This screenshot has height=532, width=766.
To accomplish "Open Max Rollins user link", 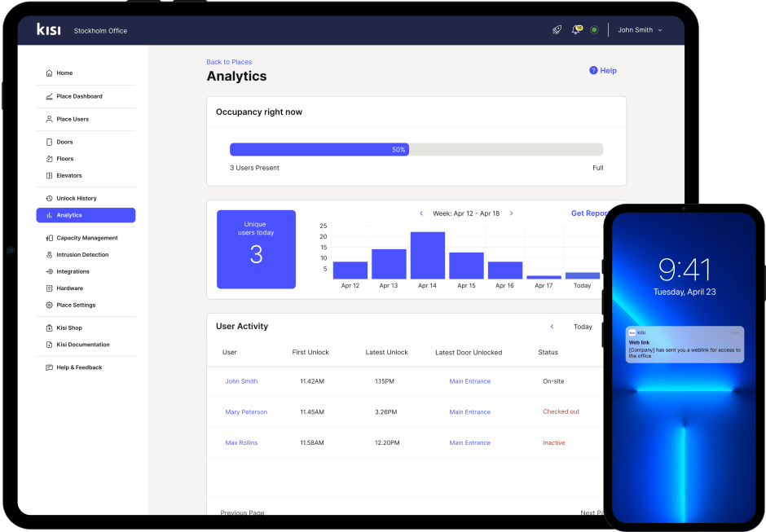I will coord(241,442).
